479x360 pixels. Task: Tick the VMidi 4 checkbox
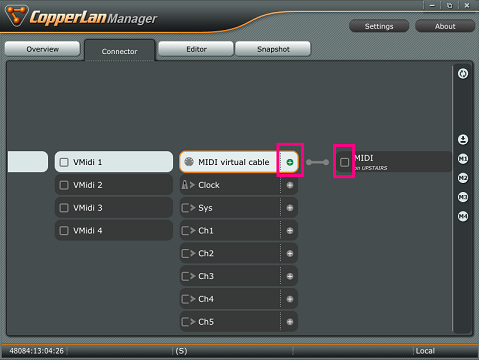coord(64,231)
